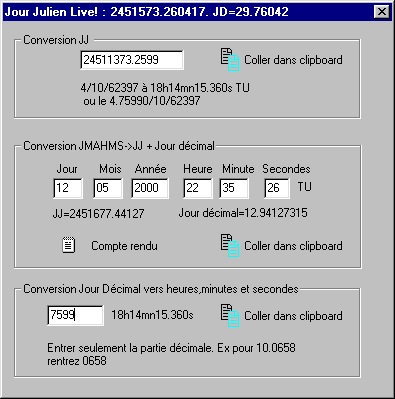The height and width of the screenshot is (399, 395).
Task: Click the clipboard icon in Conversion JJ section
Action: pyautogui.click(x=230, y=60)
